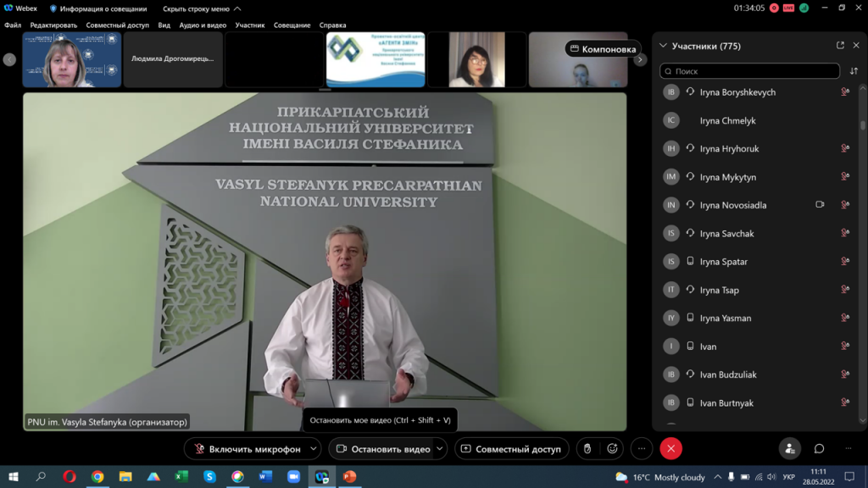Click the raise hand gesture icon
Viewport: 868px width, 488px height.
[587, 449]
